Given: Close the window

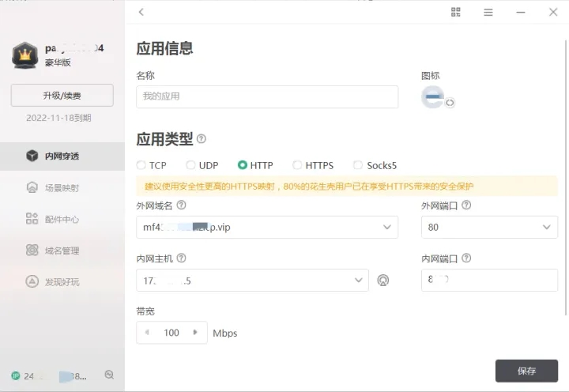Looking at the screenshot, I should coord(553,13).
